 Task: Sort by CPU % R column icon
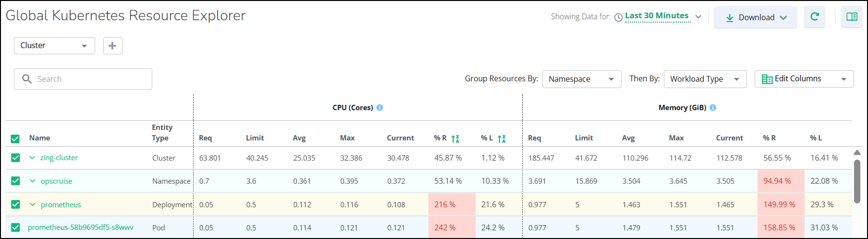[455, 138]
